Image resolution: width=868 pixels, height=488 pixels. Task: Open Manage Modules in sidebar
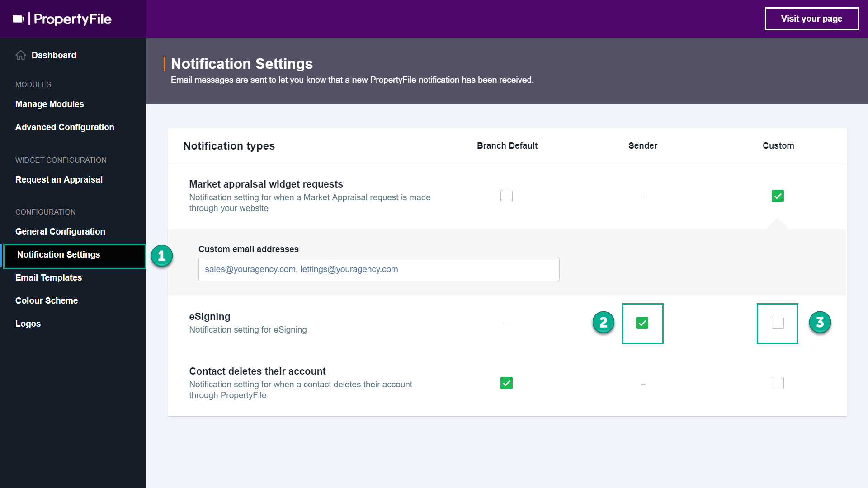pyautogui.click(x=50, y=104)
